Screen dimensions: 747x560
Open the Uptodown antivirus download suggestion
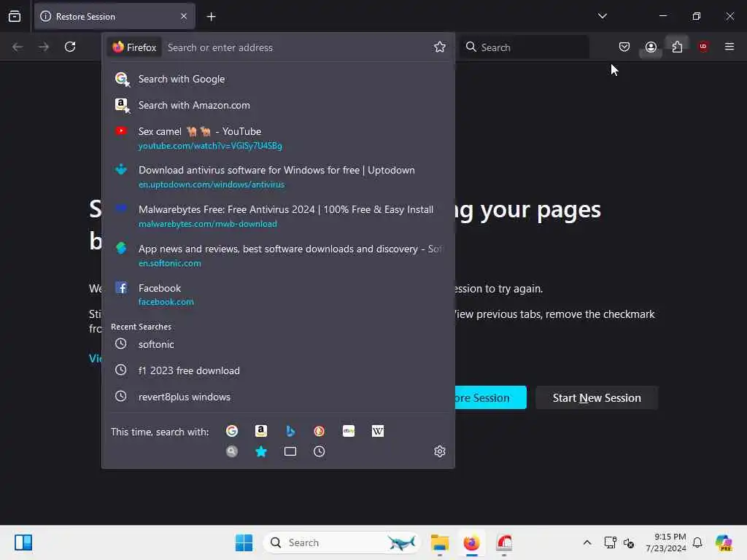pos(278,176)
